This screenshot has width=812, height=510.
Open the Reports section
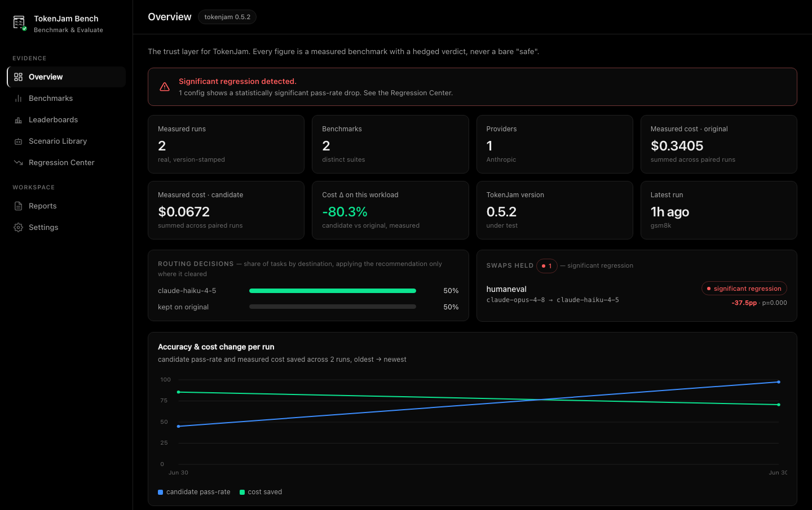(x=67, y=206)
